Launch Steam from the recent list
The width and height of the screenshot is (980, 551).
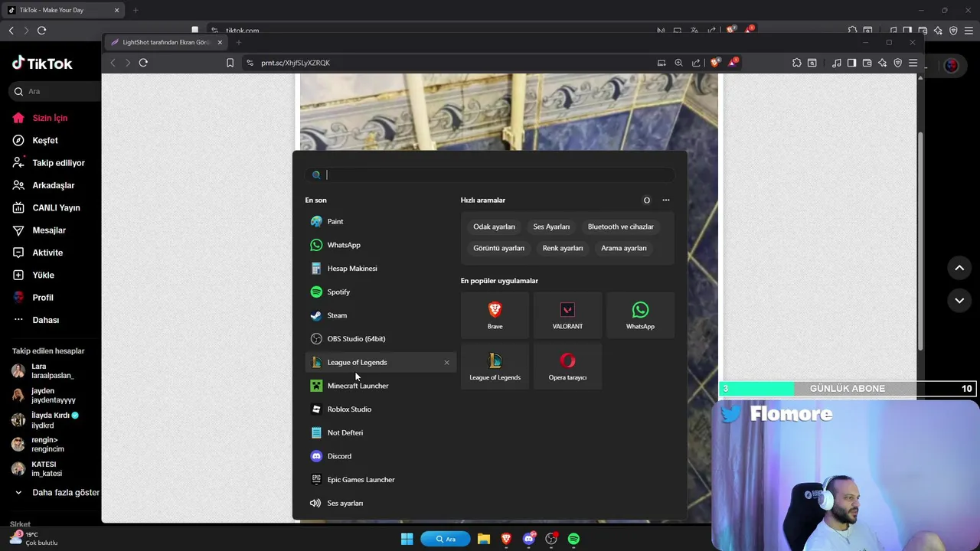point(381,315)
